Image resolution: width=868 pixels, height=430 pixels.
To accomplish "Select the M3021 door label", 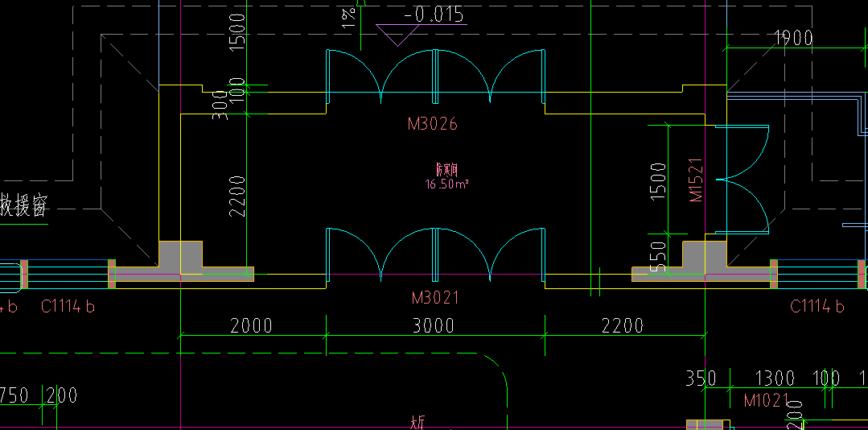I will tap(435, 298).
